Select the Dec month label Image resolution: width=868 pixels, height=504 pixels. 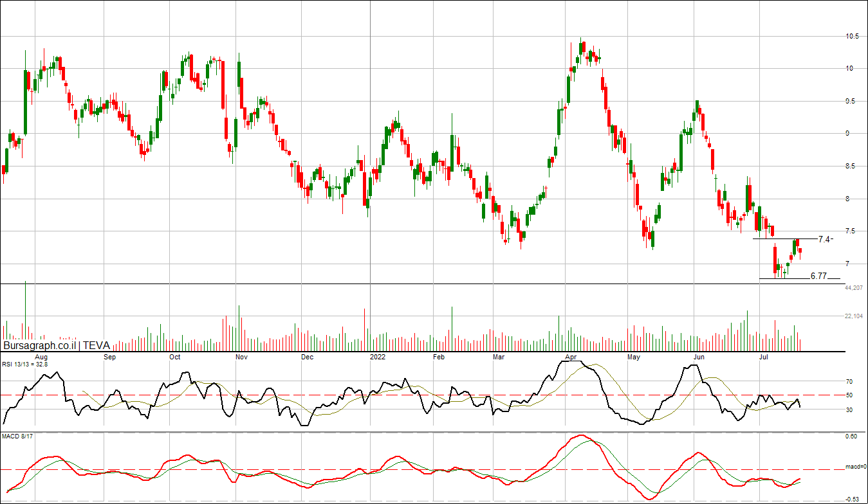[307, 356]
